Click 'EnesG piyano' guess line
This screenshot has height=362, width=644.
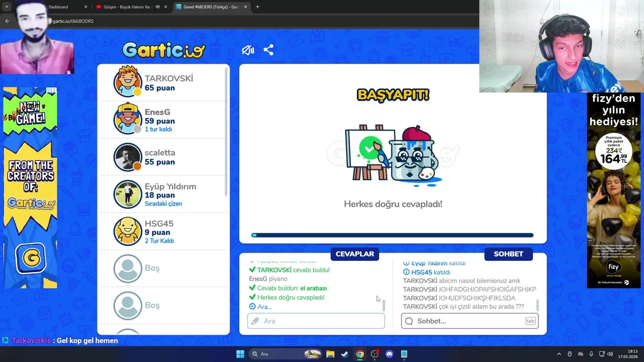(268, 279)
